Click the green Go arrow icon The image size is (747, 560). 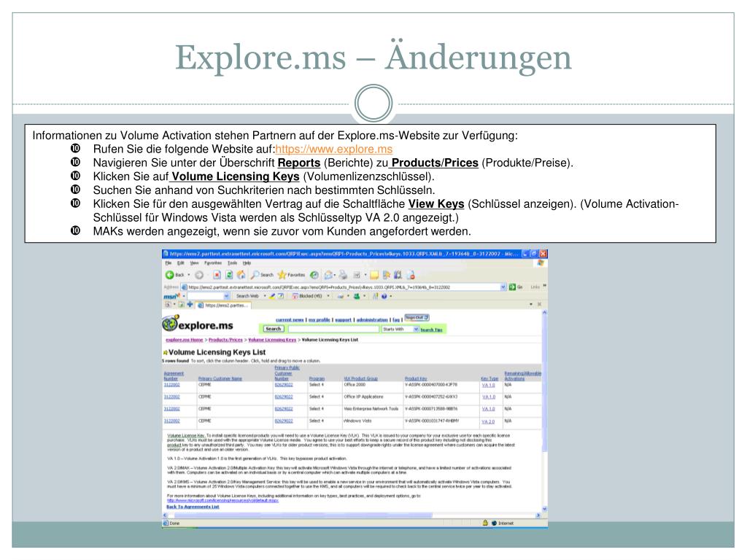pyautogui.click(x=512, y=287)
